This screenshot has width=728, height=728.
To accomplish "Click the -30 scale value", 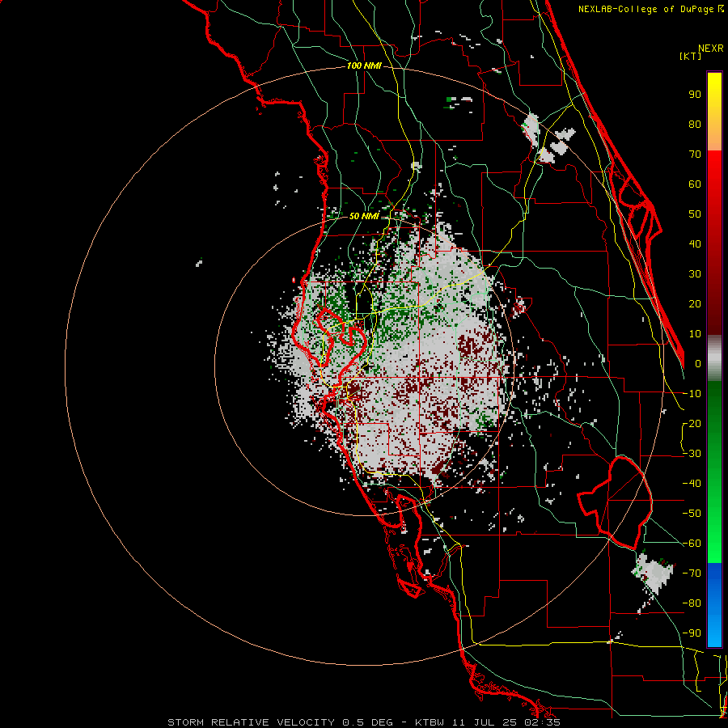I will pyautogui.click(x=692, y=454).
